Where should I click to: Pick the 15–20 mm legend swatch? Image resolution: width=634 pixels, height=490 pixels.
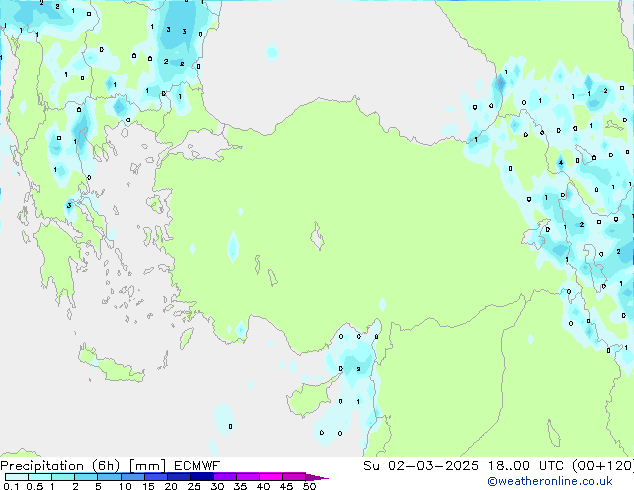coord(155,477)
